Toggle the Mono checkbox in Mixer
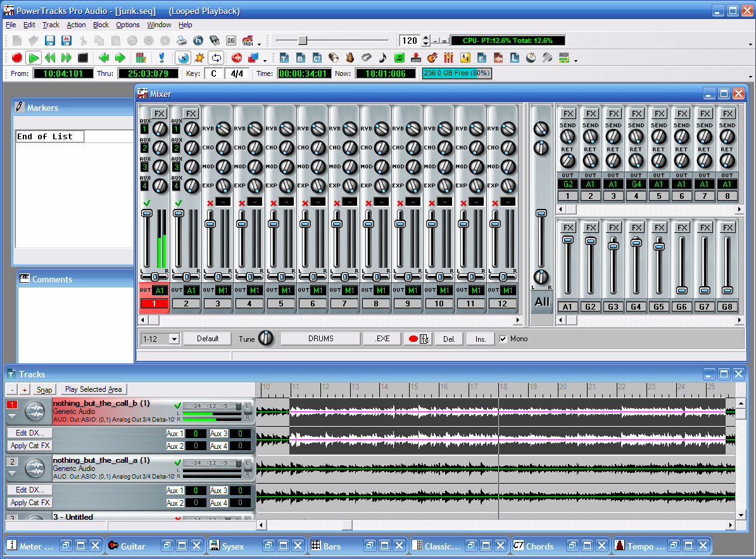The height and width of the screenshot is (559, 756). pos(503,339)
